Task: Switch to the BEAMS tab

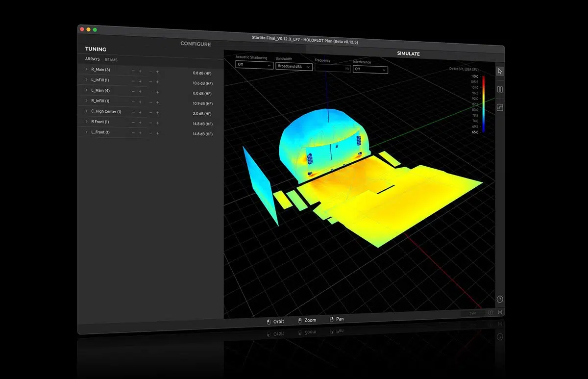Action: pyautogui.click(x=111, y=60)
